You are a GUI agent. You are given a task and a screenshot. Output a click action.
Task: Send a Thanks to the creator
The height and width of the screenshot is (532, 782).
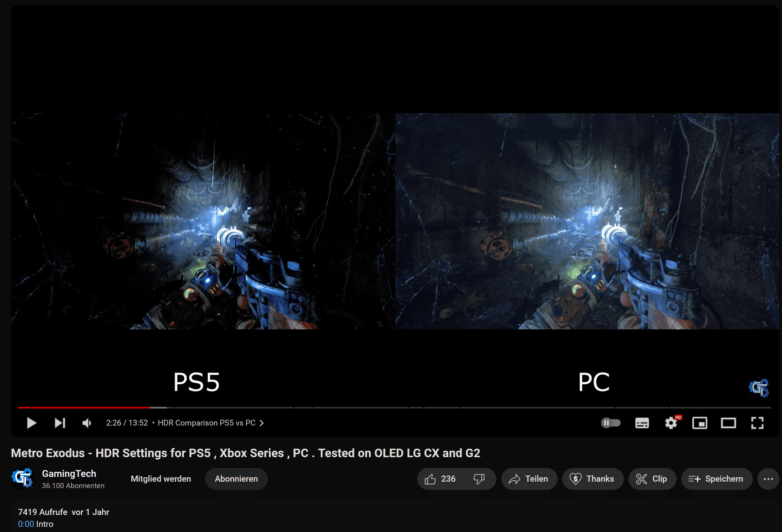tap(593, 479)
